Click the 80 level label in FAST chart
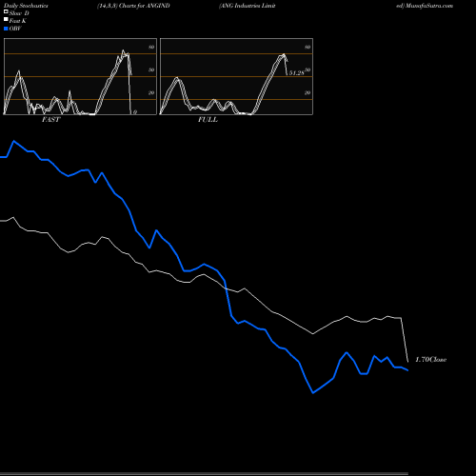Image resolution: width=476 pixels, height=476 pixels. (151, 47)
